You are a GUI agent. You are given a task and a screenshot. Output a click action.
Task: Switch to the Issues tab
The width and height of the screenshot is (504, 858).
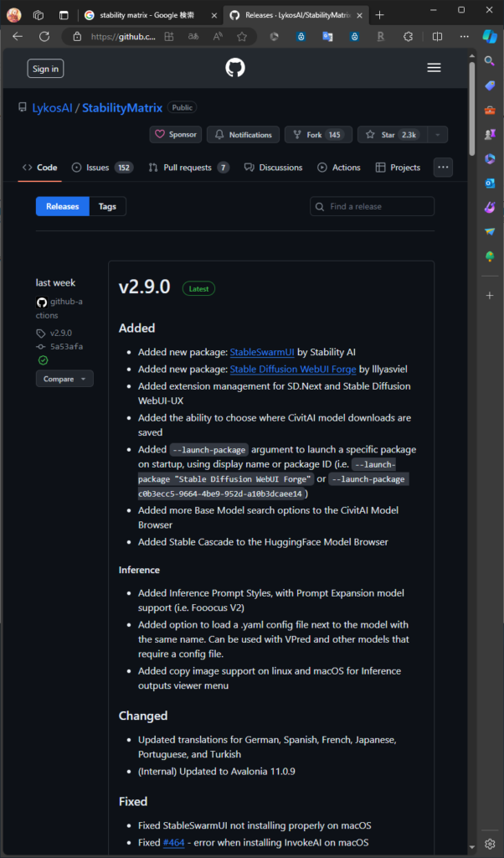click(103, 168)
